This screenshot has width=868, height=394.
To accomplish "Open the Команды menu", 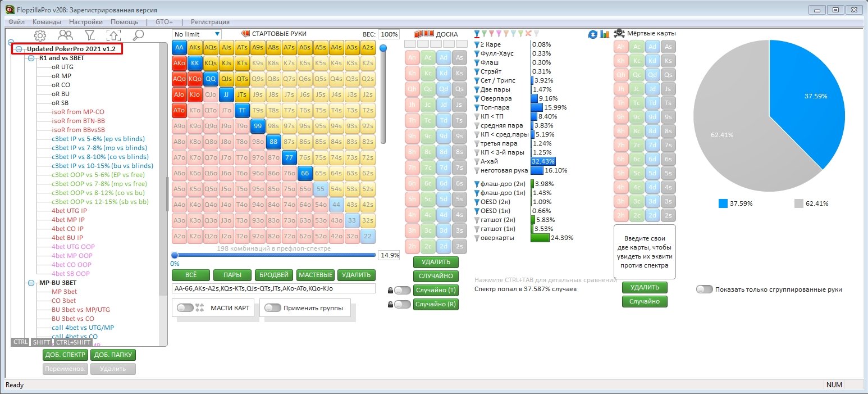I will [47, 22].
